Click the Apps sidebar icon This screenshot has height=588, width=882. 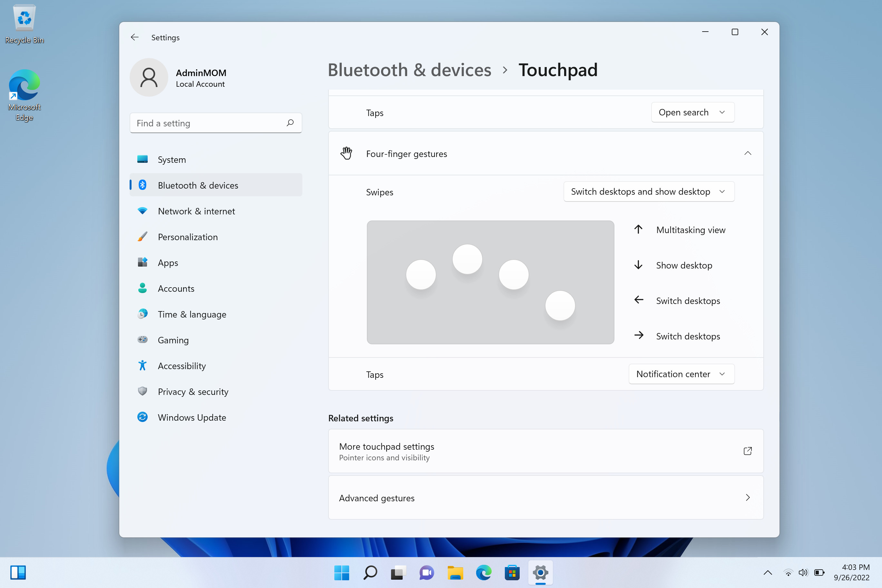click(x=142, y=262)
